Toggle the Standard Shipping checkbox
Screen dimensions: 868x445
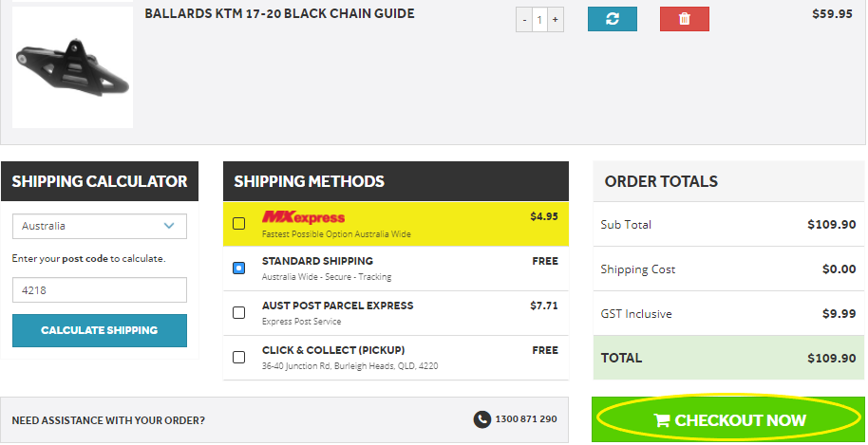point(238,269)
